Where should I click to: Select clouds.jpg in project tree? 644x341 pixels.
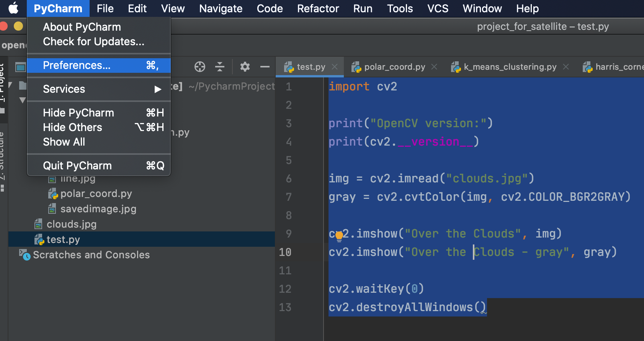pyautogui.click(x=72, y=224)
